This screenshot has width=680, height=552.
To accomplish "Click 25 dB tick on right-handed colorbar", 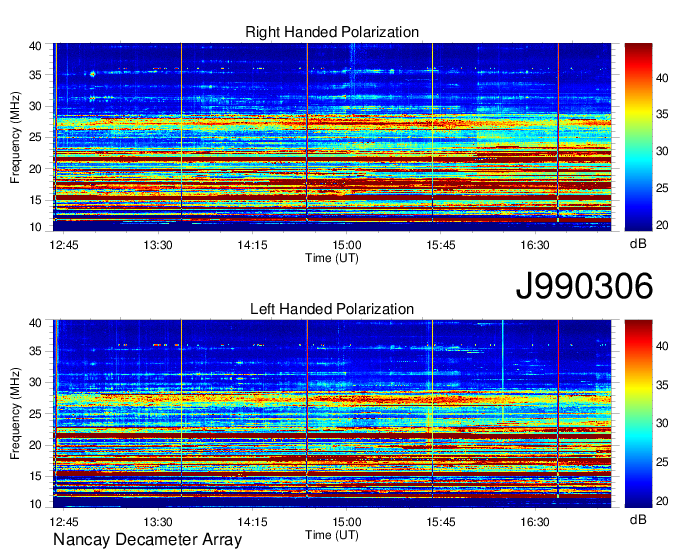I will point(662,188).
